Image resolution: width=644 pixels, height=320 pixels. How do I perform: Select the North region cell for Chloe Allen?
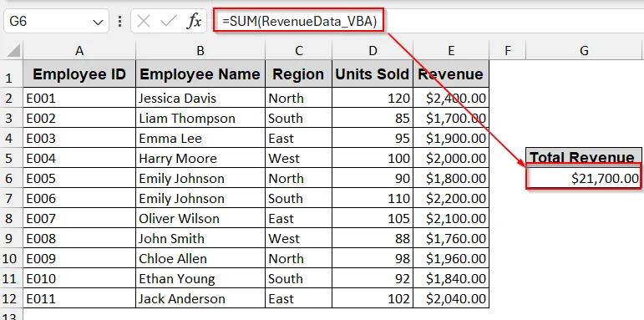pos(298,258)
